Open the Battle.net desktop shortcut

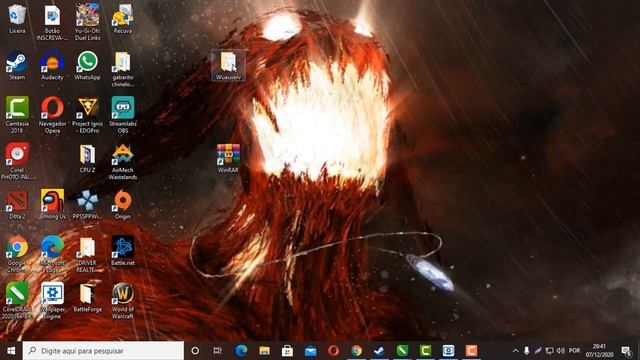[x=123, y=251]
